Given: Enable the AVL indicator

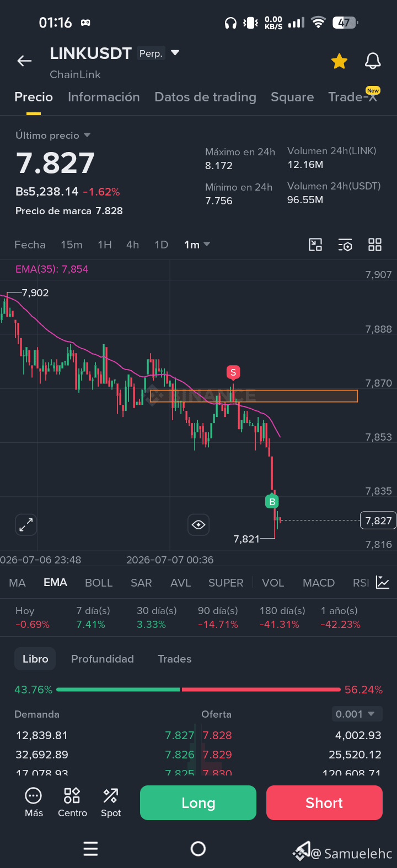Looking at the screenshot, I should coord(180,583).
